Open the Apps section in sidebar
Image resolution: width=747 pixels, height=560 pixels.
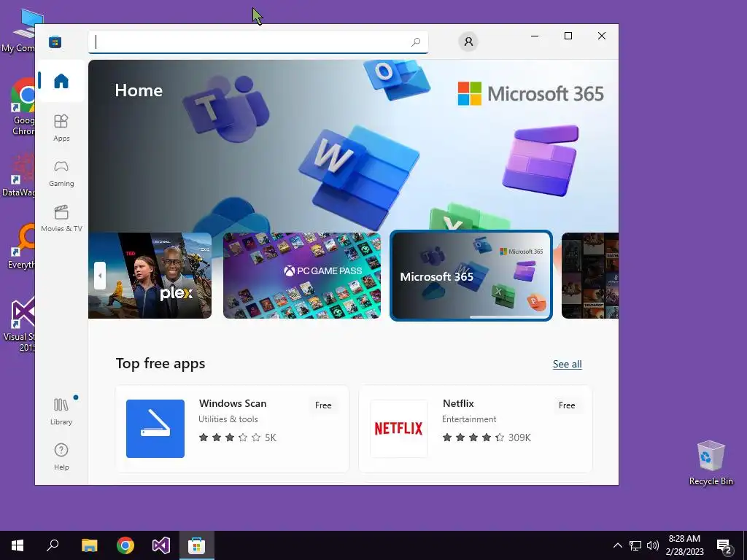61,128
